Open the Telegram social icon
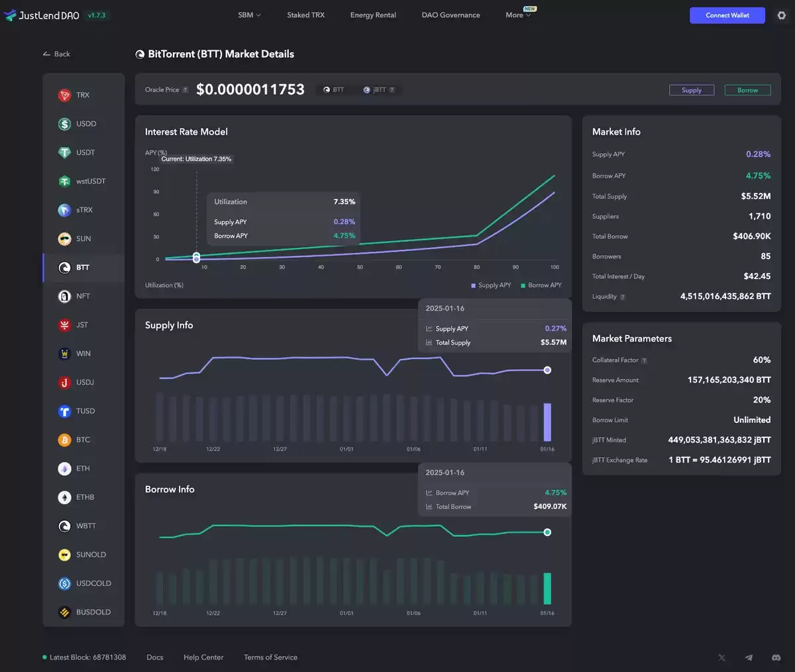 click(749, 657)
